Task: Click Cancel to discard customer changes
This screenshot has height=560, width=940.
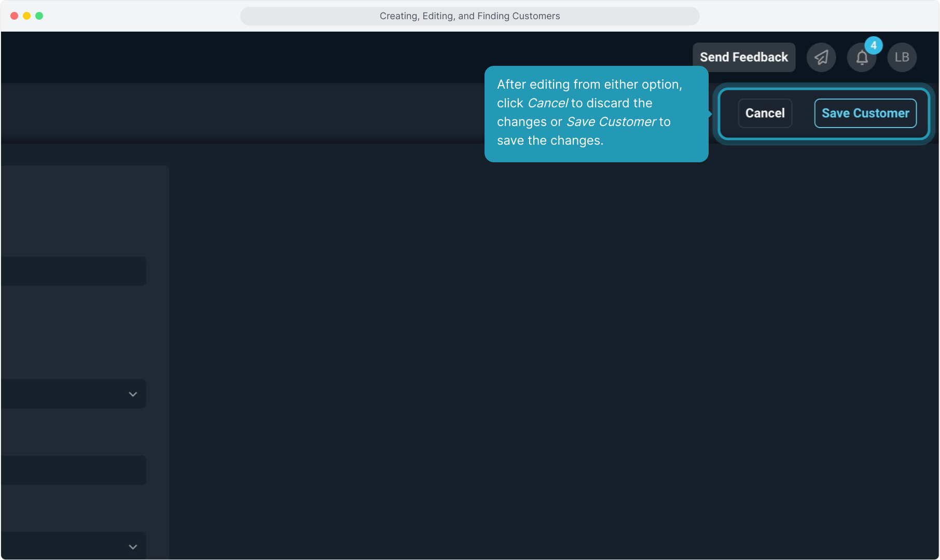Action: (x=765, y=113)
